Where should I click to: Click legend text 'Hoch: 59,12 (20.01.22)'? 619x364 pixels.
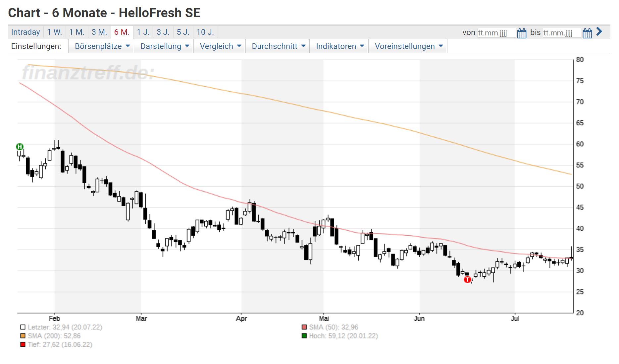(x=343, y=336)
